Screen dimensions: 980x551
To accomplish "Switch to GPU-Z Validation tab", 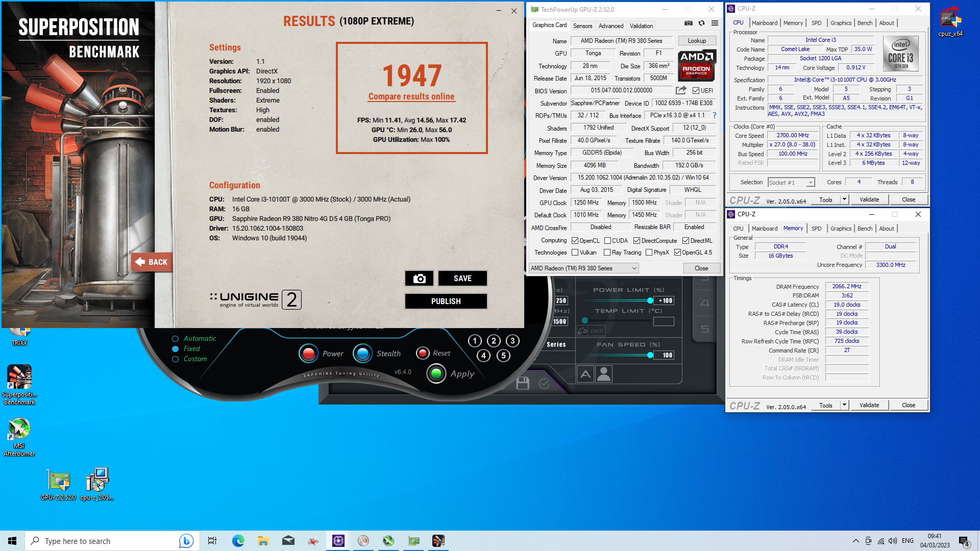I will 641,26.
